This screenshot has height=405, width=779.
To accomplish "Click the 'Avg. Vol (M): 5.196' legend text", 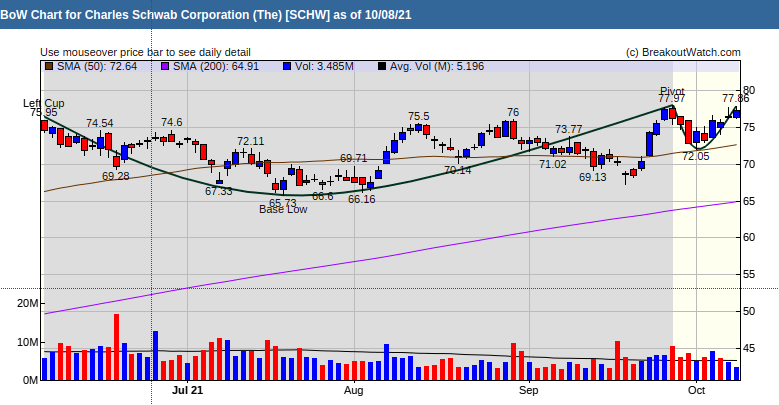I will point(437,66).
